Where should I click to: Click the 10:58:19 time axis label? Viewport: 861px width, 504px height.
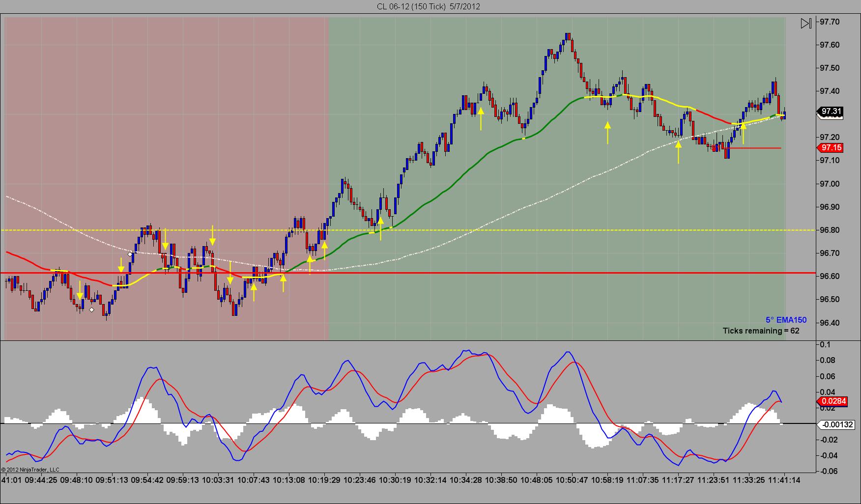pos(607,479)
